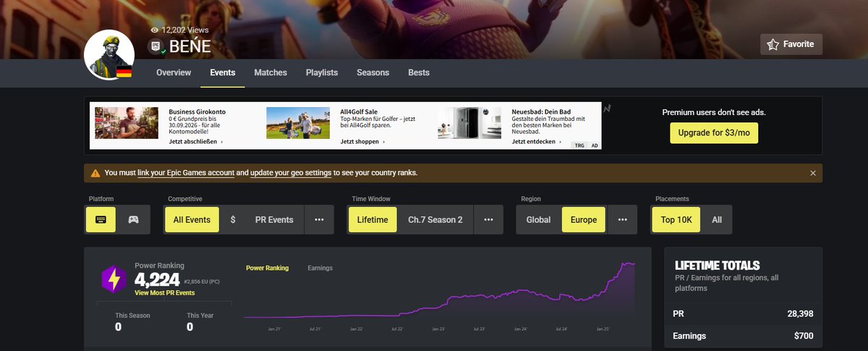Open the Seasons tab
868x351 pixels.
pyautogui.click(x=373, y=72)
